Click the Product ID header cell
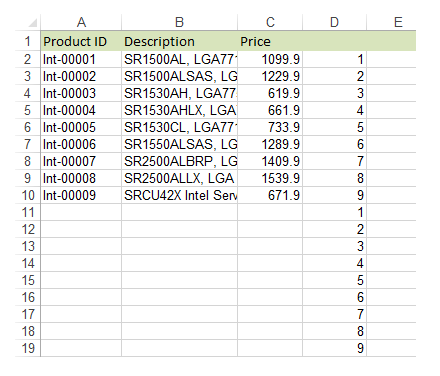Image resolution: width=440 pixels, height=376 pixels. tap(81, 41)
